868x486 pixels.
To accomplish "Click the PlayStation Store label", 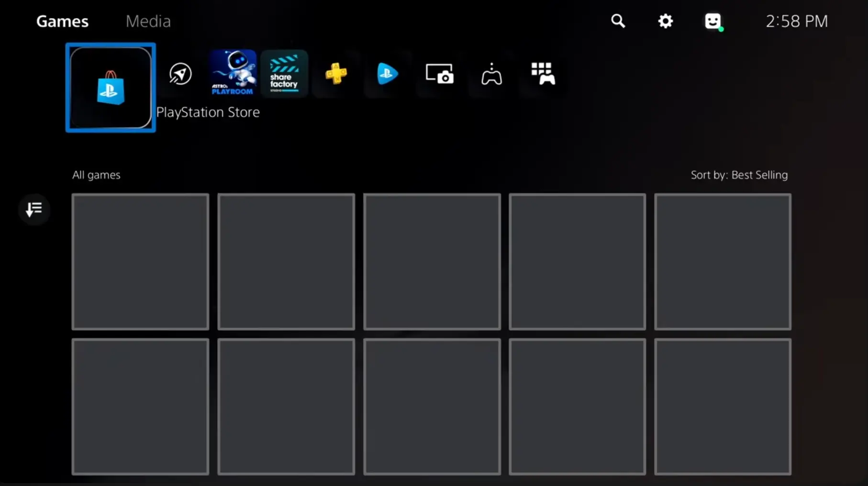I will [208, 112].
